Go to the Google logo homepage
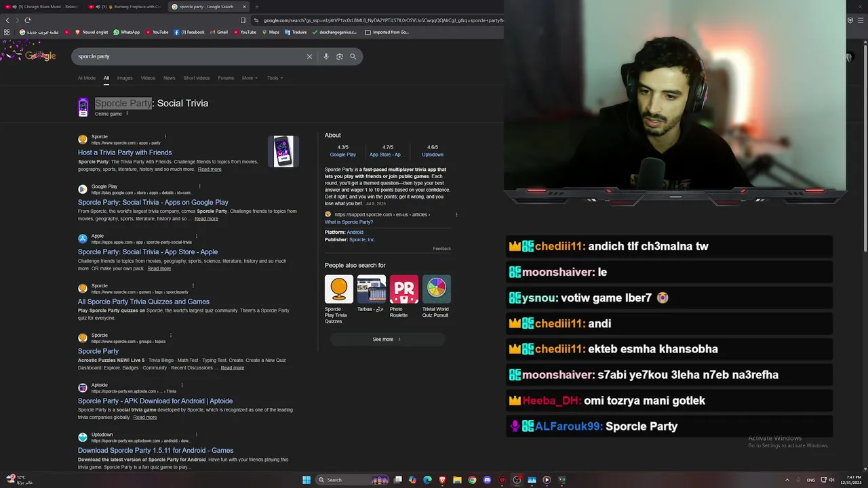The image size is (868, 488). pos(41,56)
